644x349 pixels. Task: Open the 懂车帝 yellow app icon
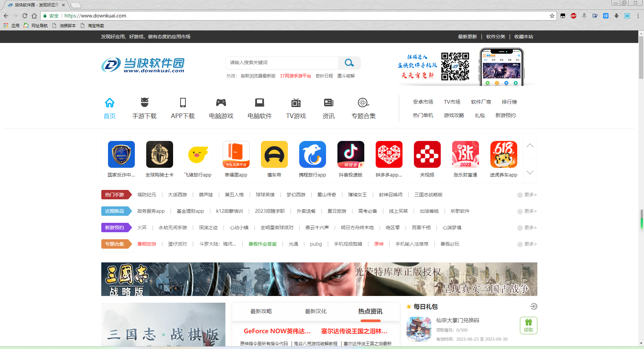pyautogui.click(x=274, y=154)
